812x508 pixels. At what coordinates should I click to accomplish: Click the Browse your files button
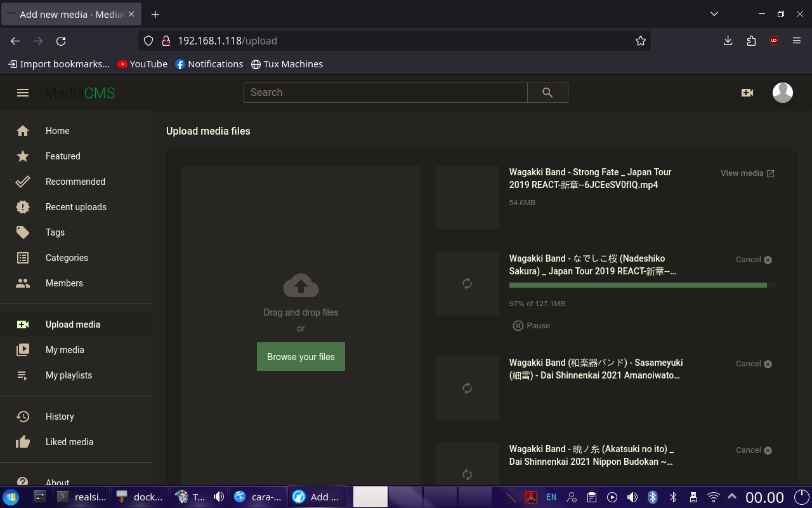tap(301, 357)
